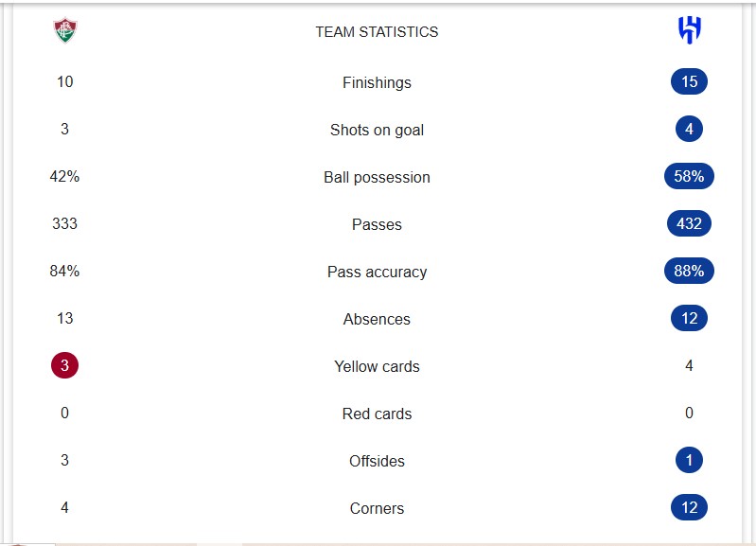The width and height of the screenshot is (756, 546).
Task: Click the blue 15 Finishings badge
Action: coord(689,82)
